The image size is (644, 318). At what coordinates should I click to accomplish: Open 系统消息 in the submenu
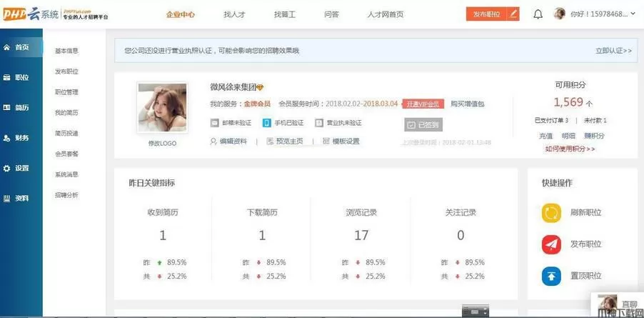pyautogui.click(x=66, y=174)
